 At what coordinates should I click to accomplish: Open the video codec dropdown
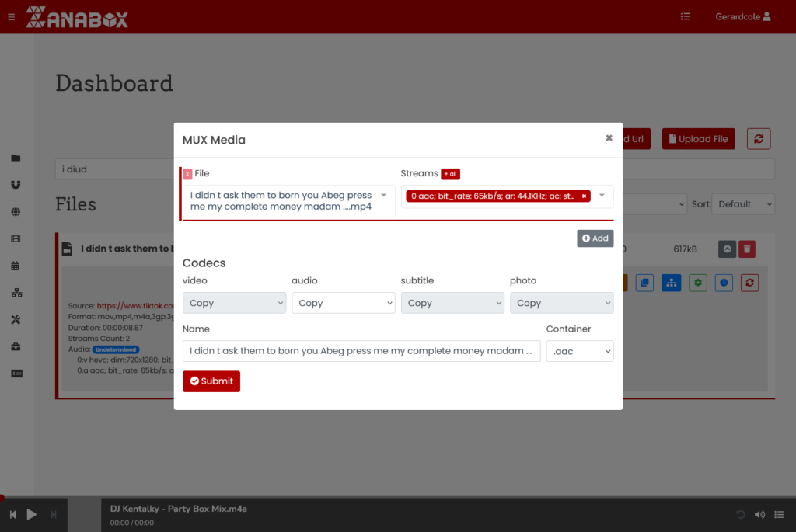234,303
